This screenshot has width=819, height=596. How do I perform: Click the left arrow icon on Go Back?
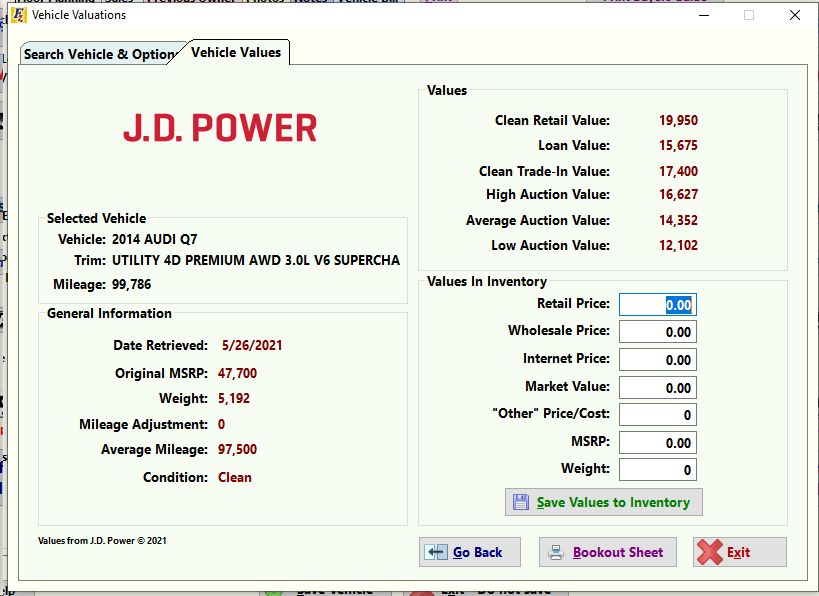(x=436, y=552)
